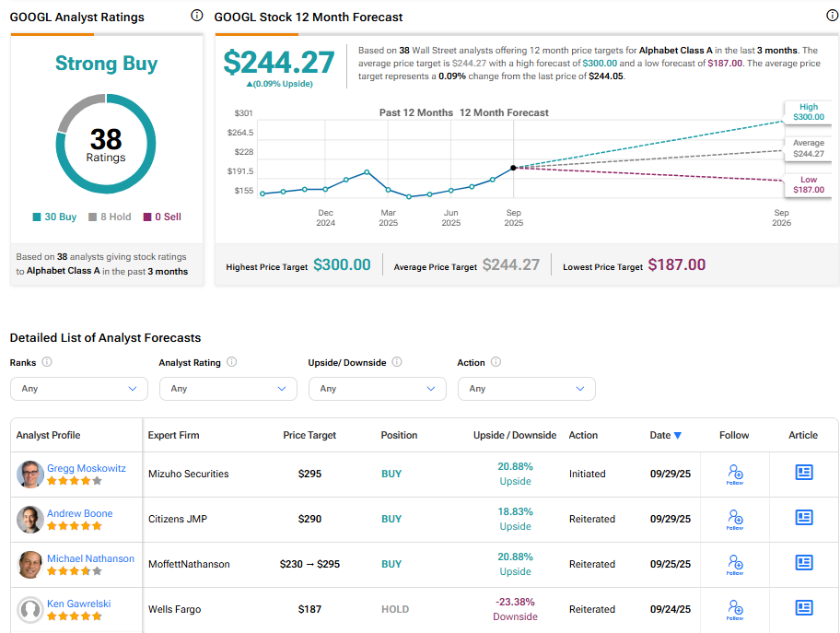Open the Ranks dropdown
Viewport: 840px width, 633px height.
point(79,389)
